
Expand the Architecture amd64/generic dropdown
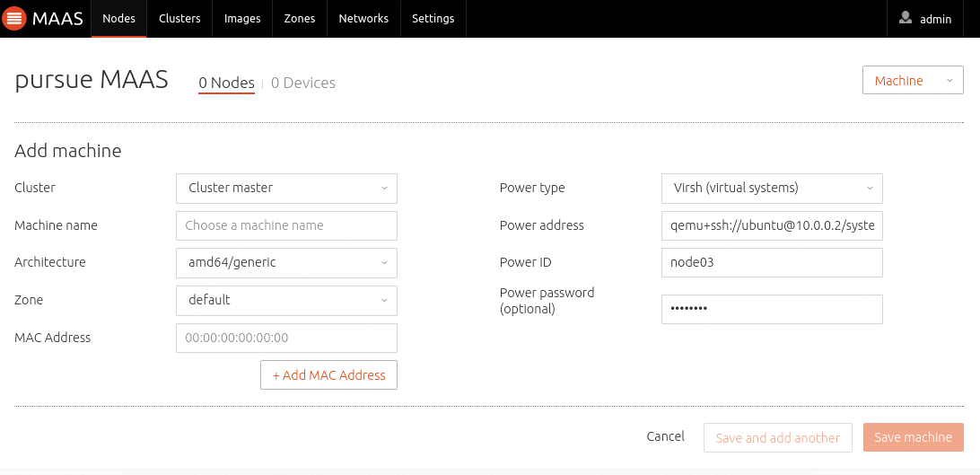[287, 263]
